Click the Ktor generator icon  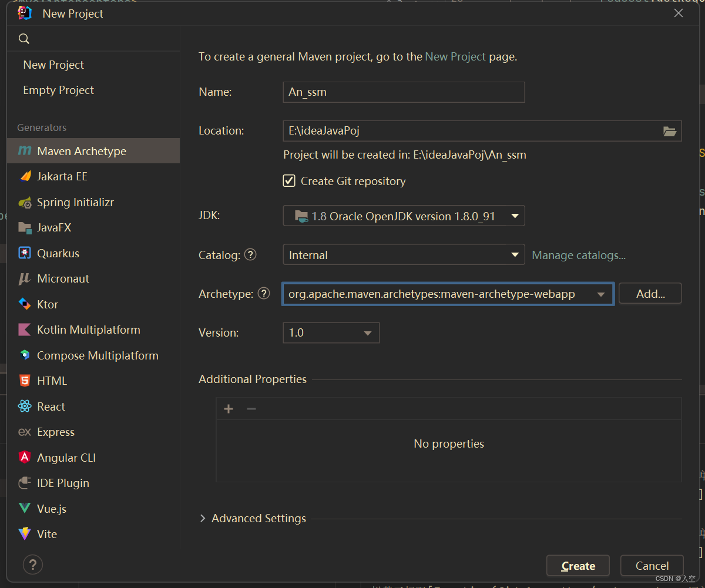click(x=25, y=304)
